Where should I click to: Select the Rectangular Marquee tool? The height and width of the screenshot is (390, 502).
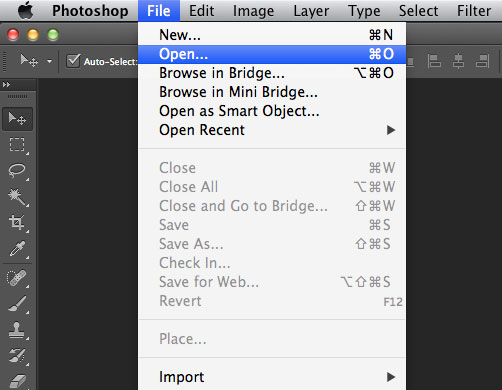(17, 145)
